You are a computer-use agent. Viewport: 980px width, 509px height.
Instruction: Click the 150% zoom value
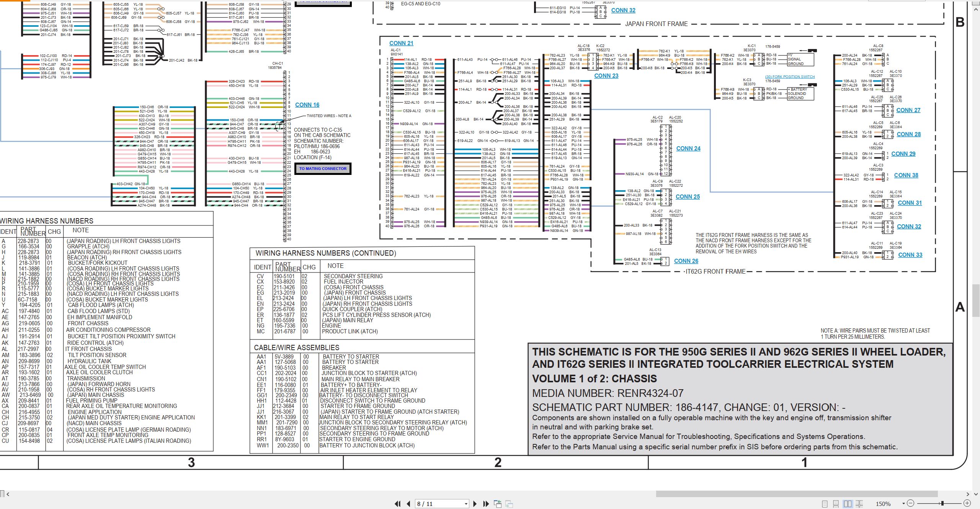[x=883, y=504]
